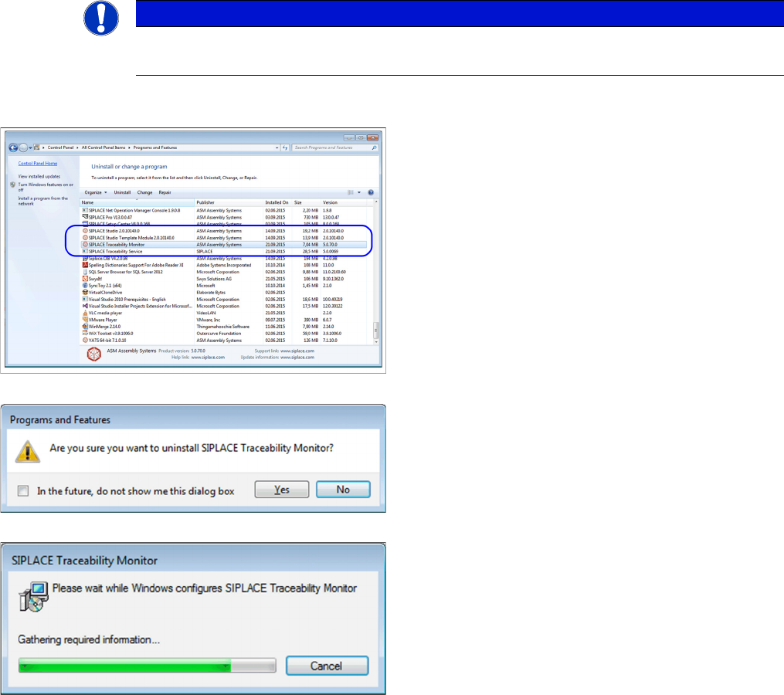
Task: Click 'Install a program from the network'
Action: (43, 201)
